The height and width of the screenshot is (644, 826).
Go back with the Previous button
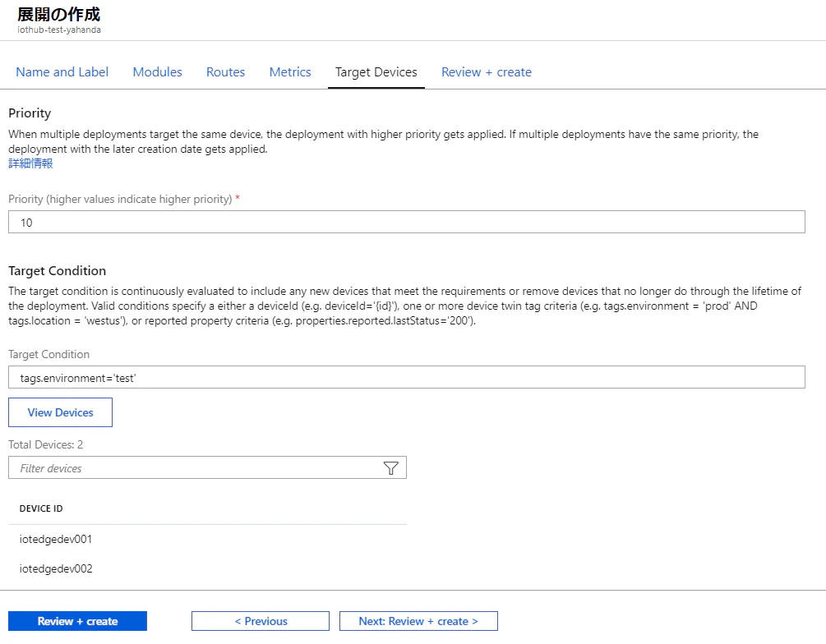click(261, 621)
